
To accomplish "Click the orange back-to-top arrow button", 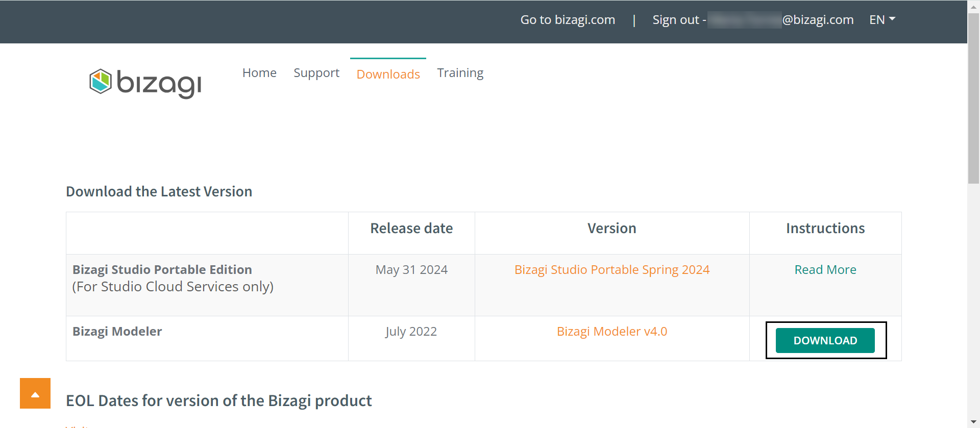I will coord(35,393).
